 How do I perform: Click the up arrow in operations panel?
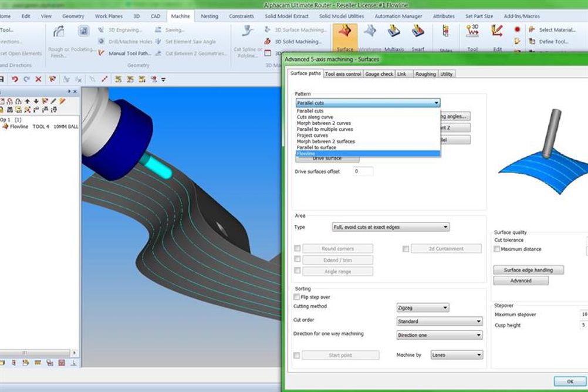28,102
